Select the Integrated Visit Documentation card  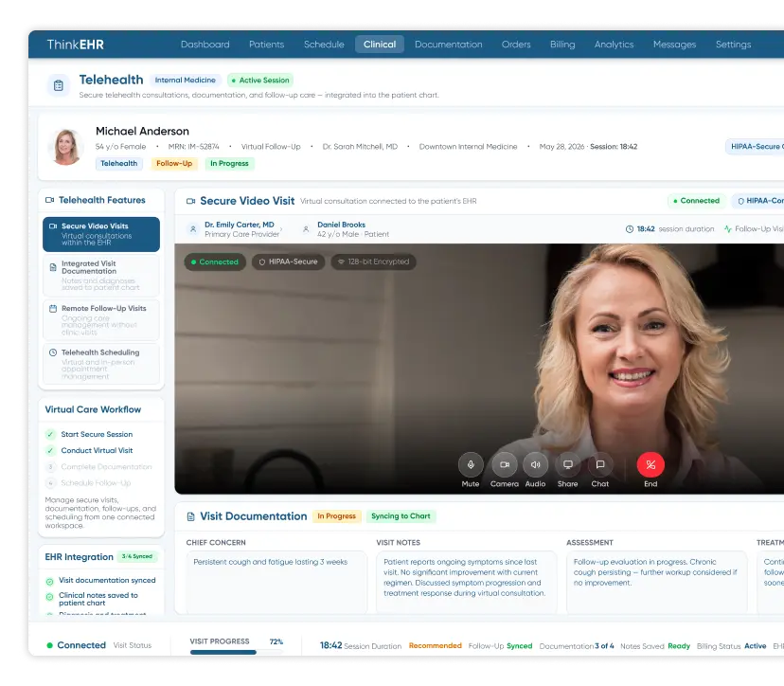[101, 276]
